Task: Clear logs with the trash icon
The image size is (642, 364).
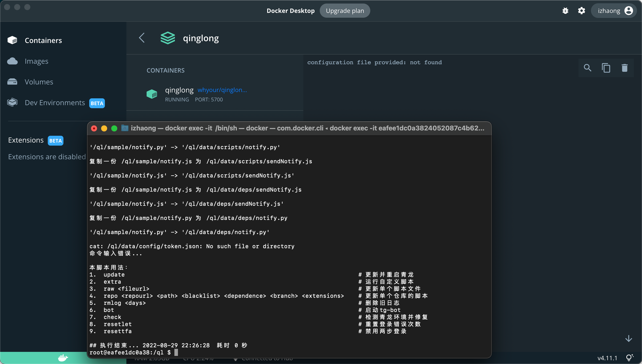Action: 624,68
